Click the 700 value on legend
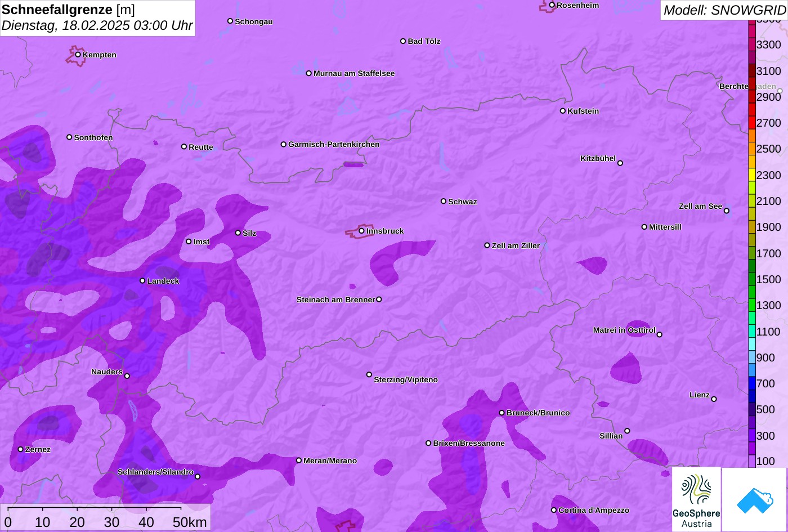788x532 pixels. tap(765, 384)
